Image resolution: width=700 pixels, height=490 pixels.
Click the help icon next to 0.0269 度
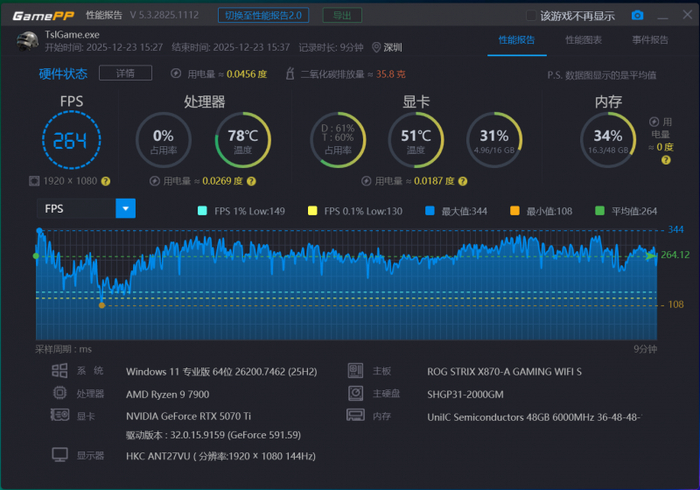(251, 181)
